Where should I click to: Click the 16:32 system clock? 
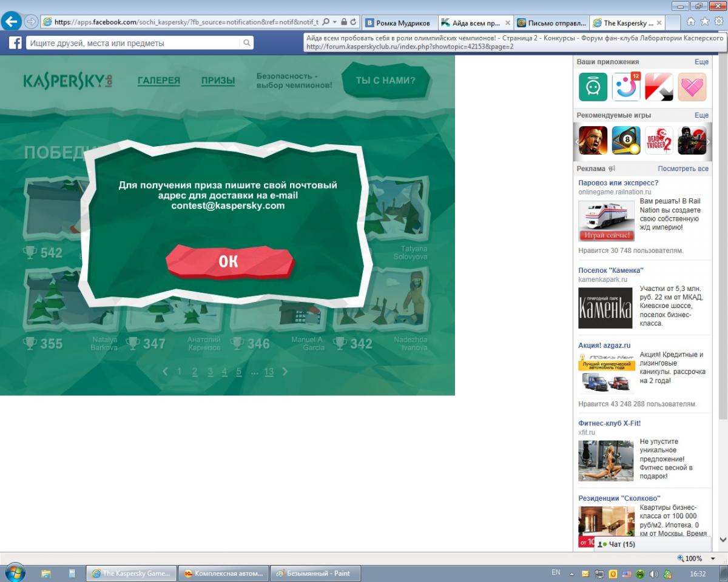(698, 574)
